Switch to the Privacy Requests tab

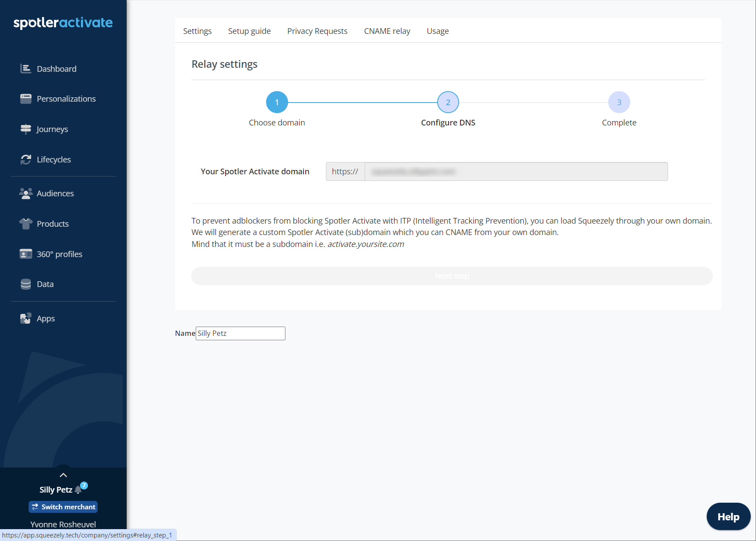pos(317,31)
